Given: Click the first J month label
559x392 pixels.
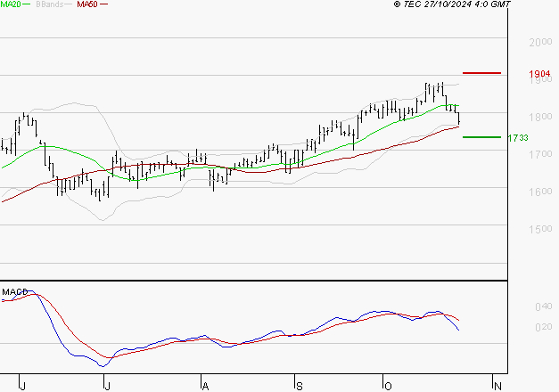Looking at the screenshot, I should [23, 387].
